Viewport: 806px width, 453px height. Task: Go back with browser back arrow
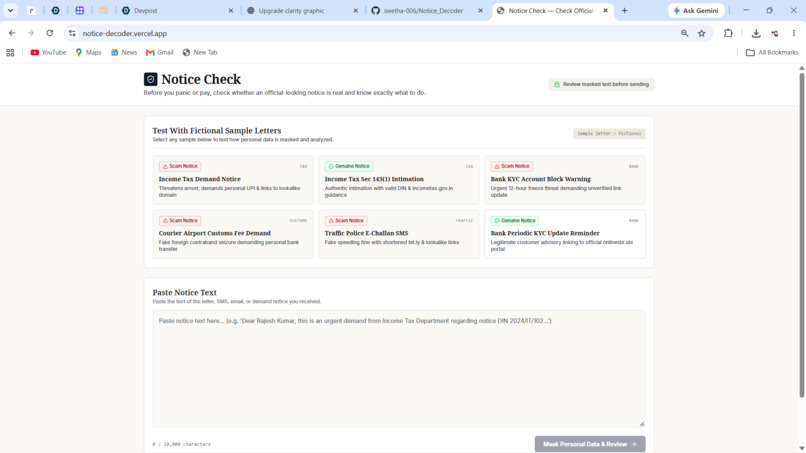[12, 33]
